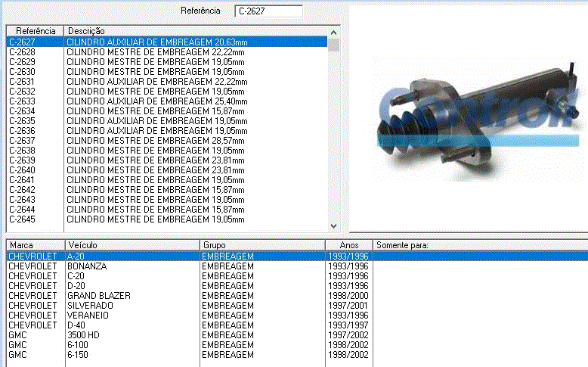Click the Veículo column header
The height and width of the screenshot is (367, 588).
tap(132, 245)
